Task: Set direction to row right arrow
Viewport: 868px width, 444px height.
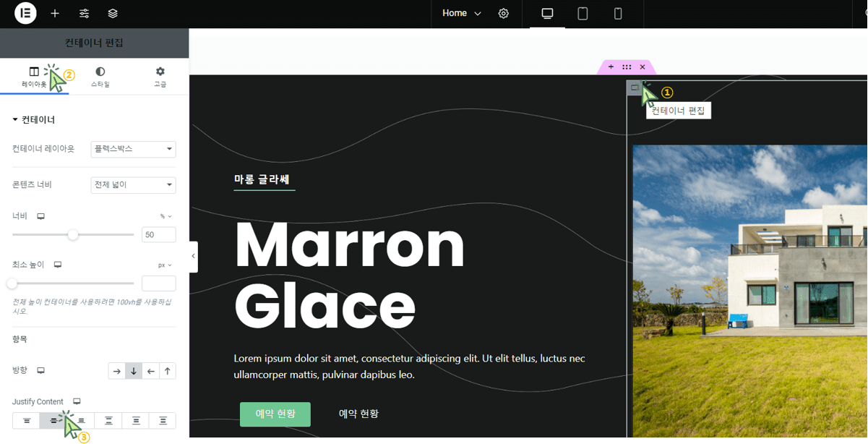Action: 116,371
